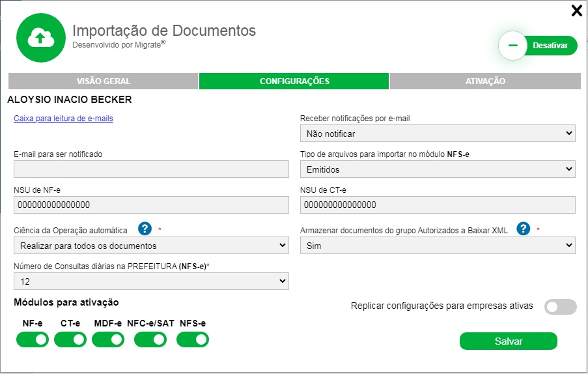
Task: Click the Salvar button
Action: (508, 341)
